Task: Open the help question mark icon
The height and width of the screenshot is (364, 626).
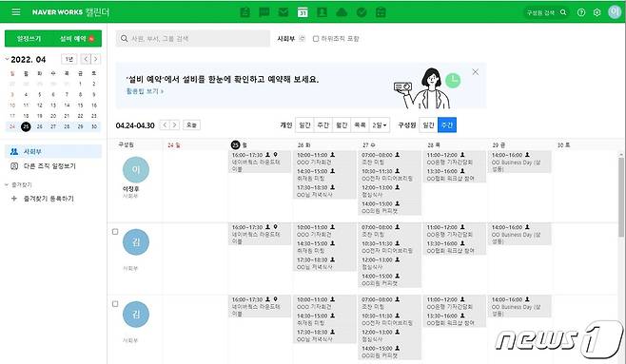Action: click(x=581, y=12)
